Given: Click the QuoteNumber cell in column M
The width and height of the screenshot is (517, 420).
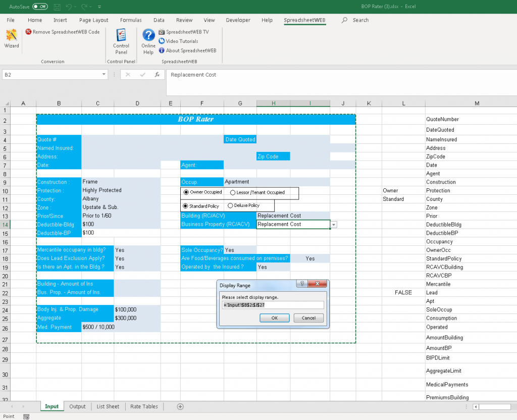Looking at the screenshot, I should [471, 119].
